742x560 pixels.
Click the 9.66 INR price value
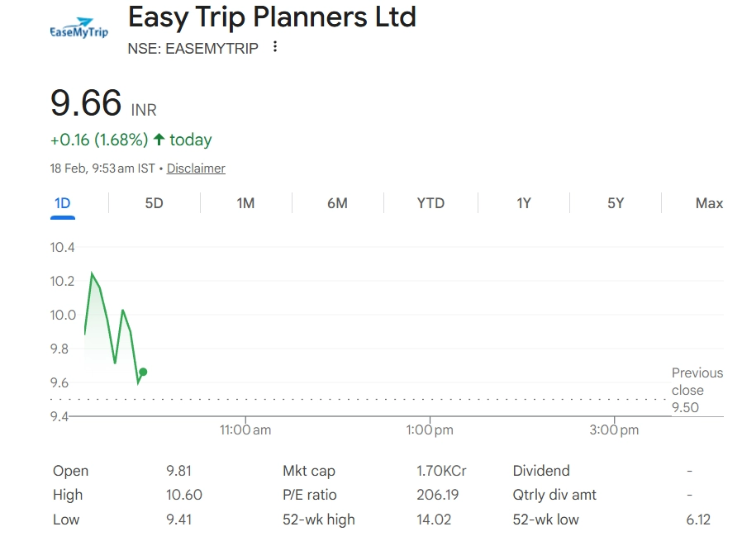point(87,103)
